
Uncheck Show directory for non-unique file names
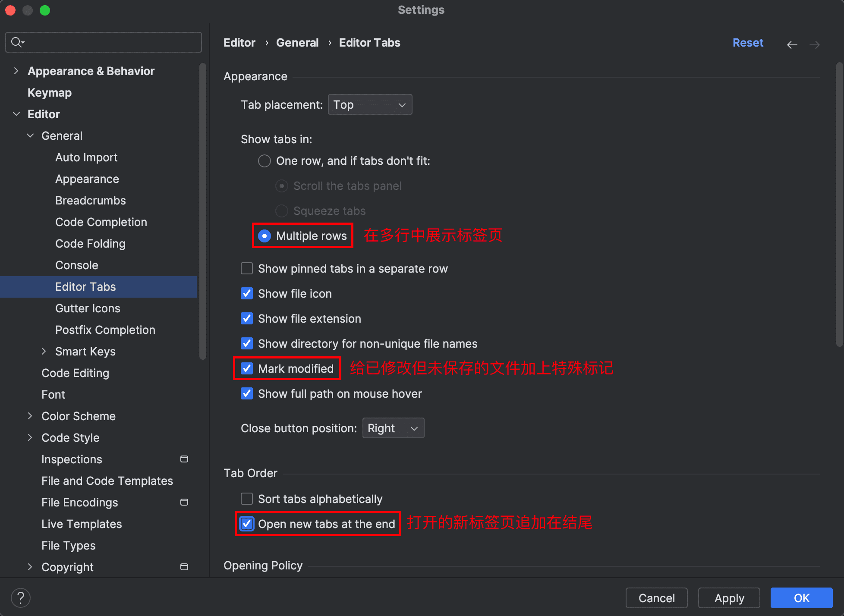click(247, 343)
